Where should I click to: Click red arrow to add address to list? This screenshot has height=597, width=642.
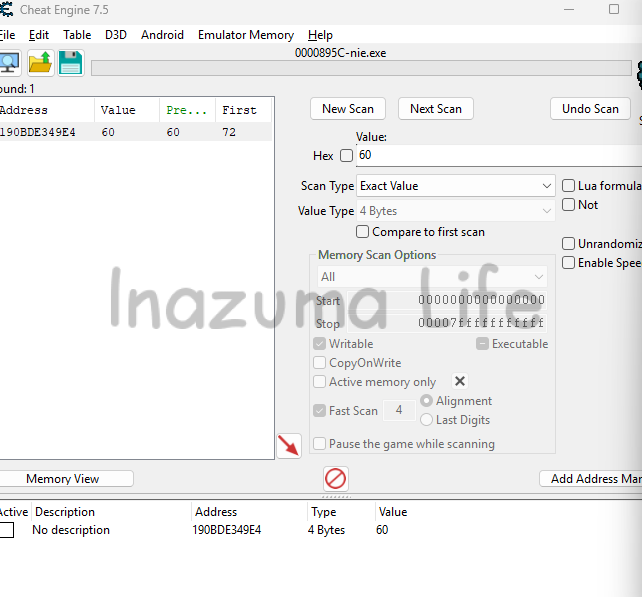289,446
